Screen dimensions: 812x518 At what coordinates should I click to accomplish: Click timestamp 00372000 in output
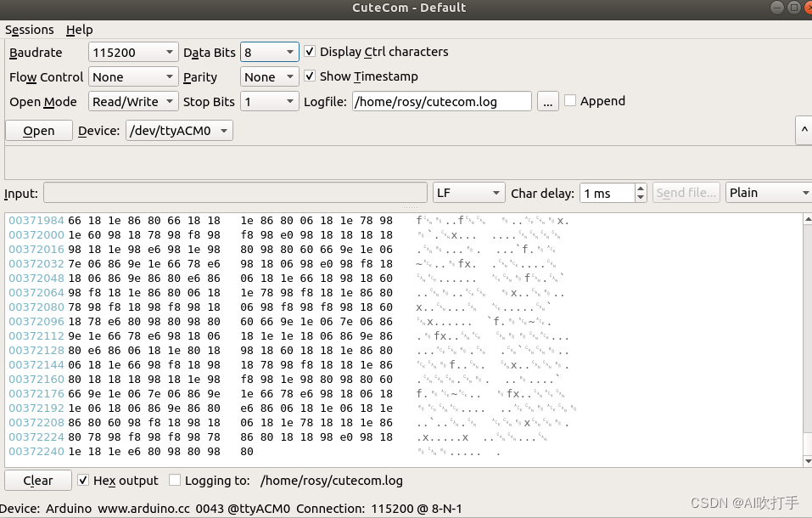pyautogui.click(x=36, y=235)
